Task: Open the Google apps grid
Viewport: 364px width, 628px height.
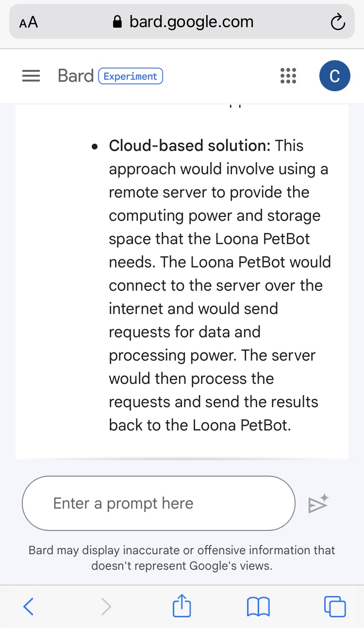Action: click(x=288, y=76)
